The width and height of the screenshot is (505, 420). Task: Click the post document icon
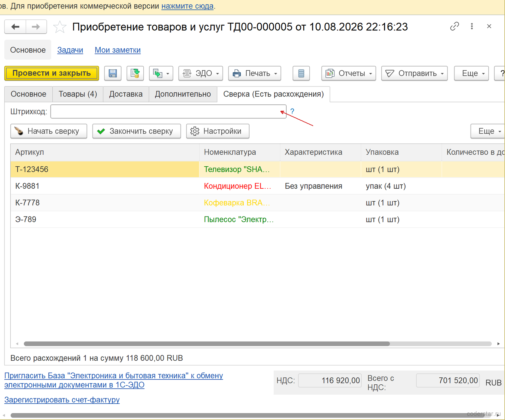tap(135, 73)
